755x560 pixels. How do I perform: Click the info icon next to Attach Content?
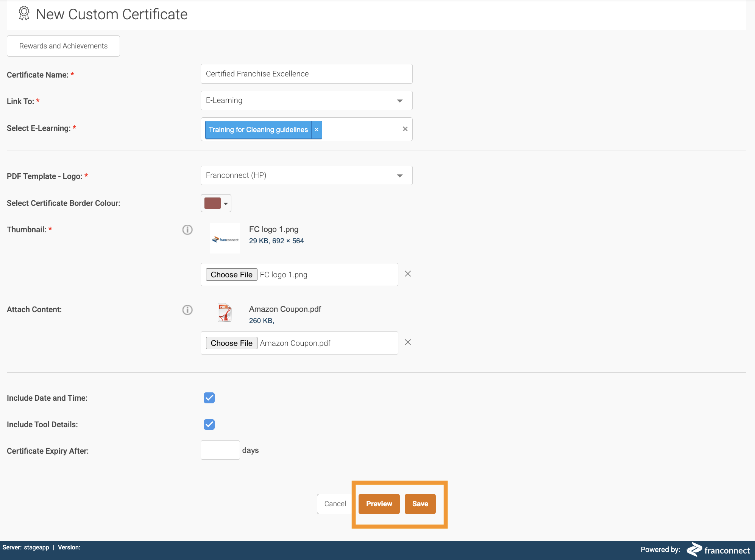tap(187, 310)
